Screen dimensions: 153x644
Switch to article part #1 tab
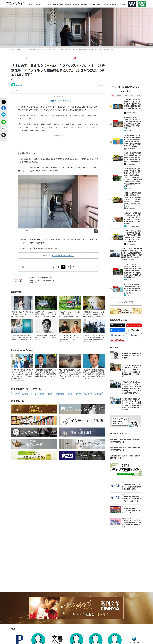[27, 58]
